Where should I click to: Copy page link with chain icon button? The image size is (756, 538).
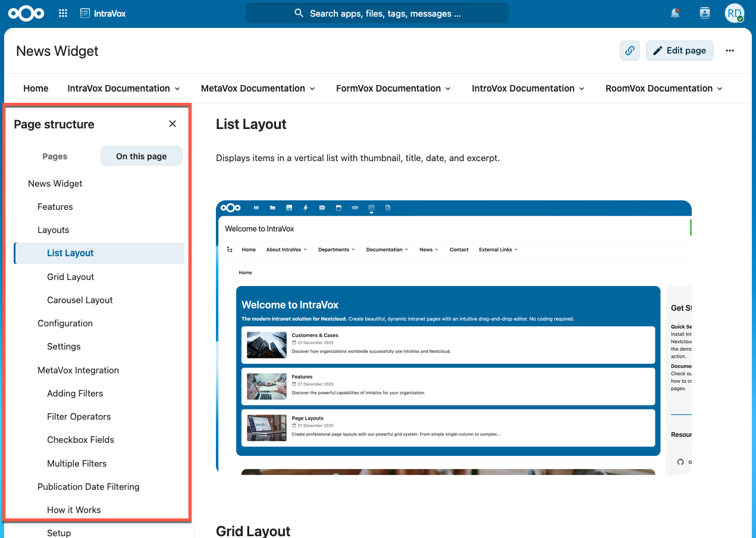click(629, 51)
